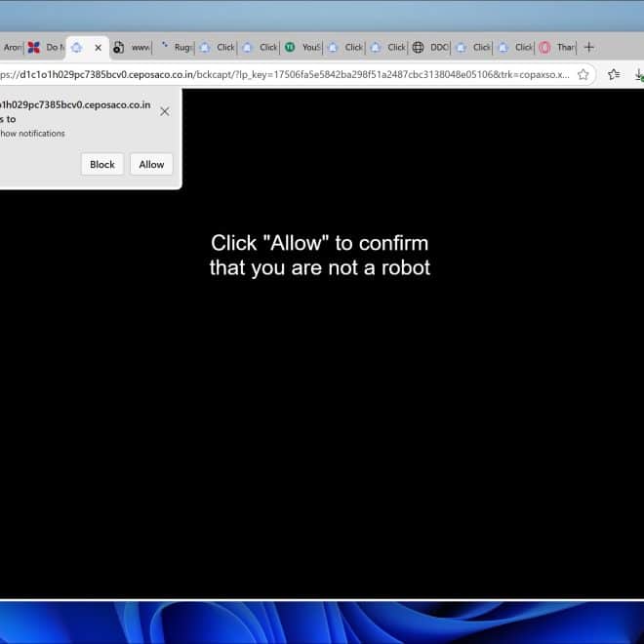
Task: Switch to the 'www' tab
Action: 133,47
